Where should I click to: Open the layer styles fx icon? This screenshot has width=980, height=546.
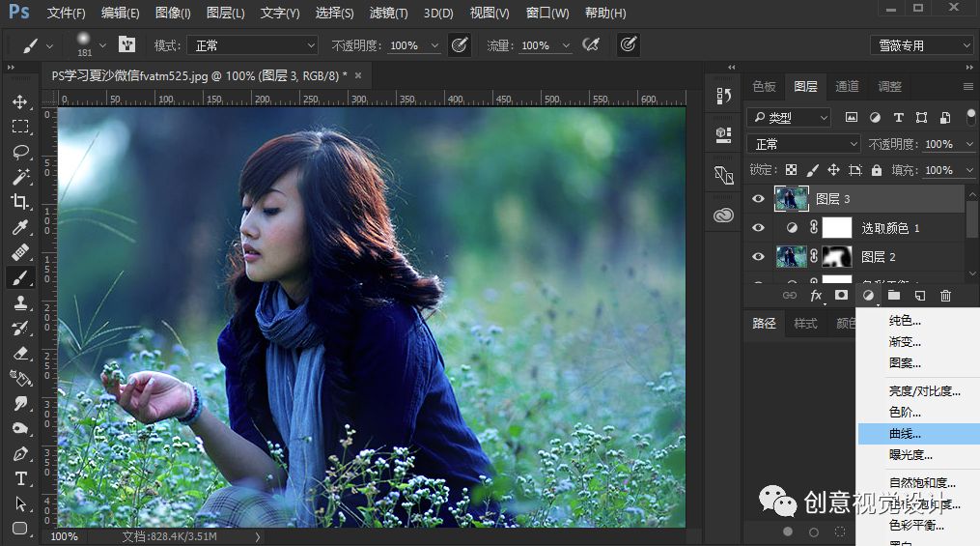(x=816, y=295)
